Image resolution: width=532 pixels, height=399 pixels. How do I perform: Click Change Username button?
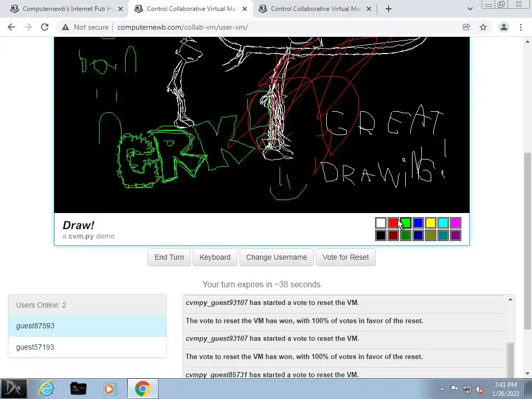click(x=276, y=257)
